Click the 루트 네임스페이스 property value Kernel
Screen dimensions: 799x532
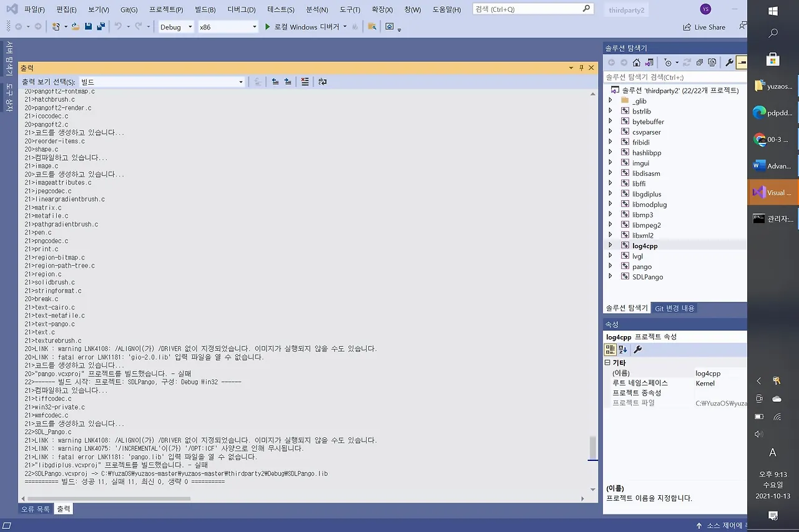click(705, 383)
